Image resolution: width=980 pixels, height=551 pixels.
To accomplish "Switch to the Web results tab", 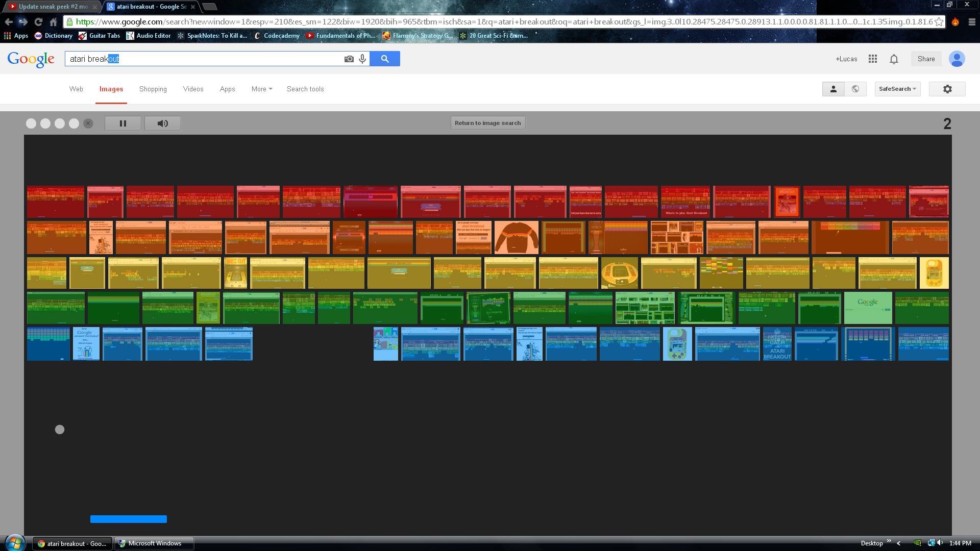I will click(76, 89).
